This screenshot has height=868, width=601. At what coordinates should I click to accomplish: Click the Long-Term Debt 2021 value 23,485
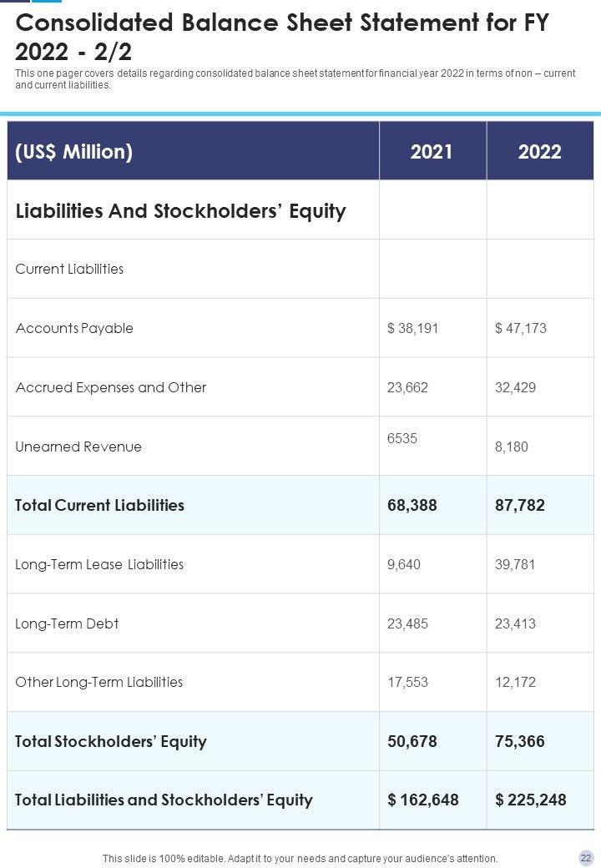(x=407, y=623)
